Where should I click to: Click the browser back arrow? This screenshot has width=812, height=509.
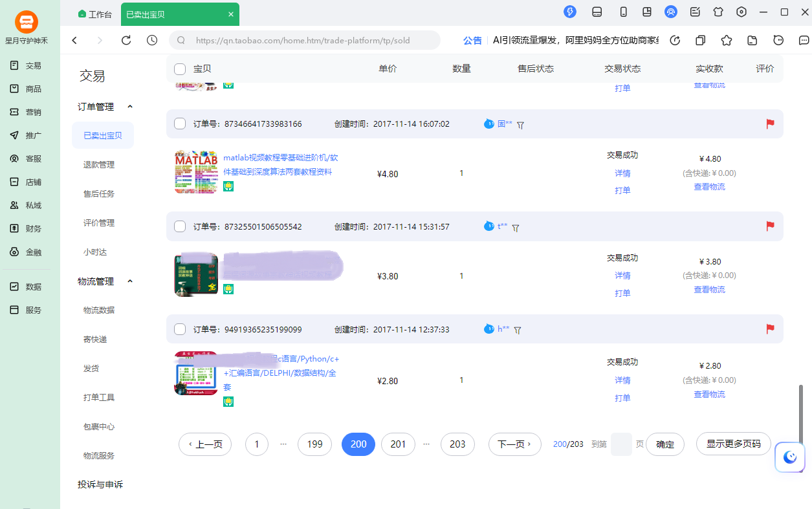tap(74, 40)
